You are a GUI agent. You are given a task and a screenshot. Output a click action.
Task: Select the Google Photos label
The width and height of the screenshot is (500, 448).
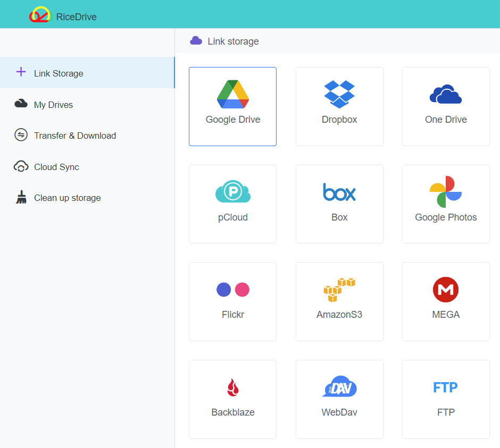point(446,217)
